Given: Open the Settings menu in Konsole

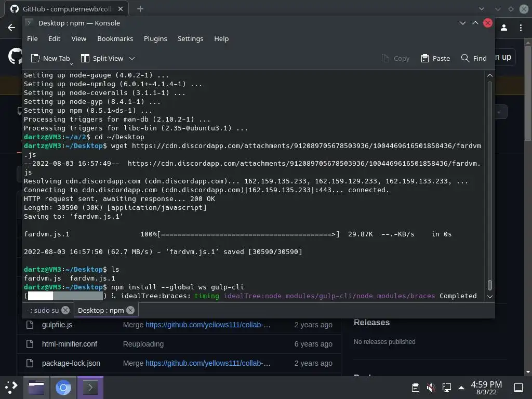Looking at the screenshot, I should tap(190, 38).
